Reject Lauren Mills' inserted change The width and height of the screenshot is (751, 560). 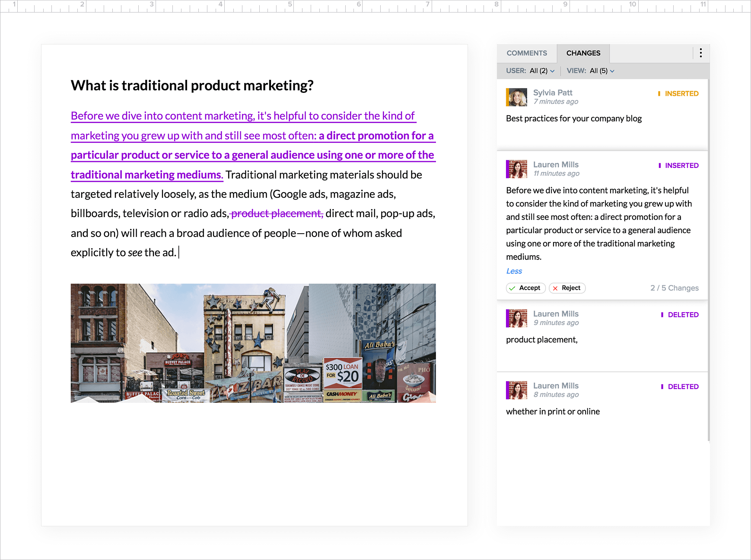pyautogui.click(x=567, y=288)
